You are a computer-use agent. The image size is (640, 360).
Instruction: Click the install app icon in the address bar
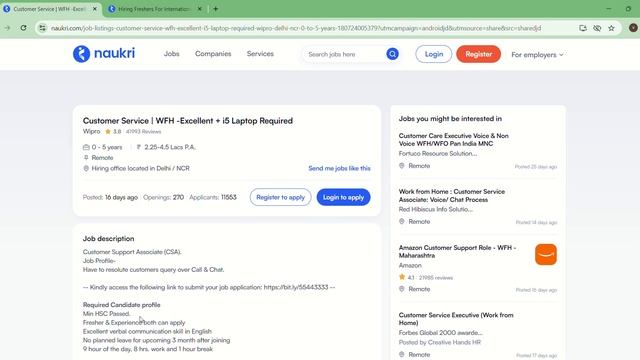[x=582, y=28]
